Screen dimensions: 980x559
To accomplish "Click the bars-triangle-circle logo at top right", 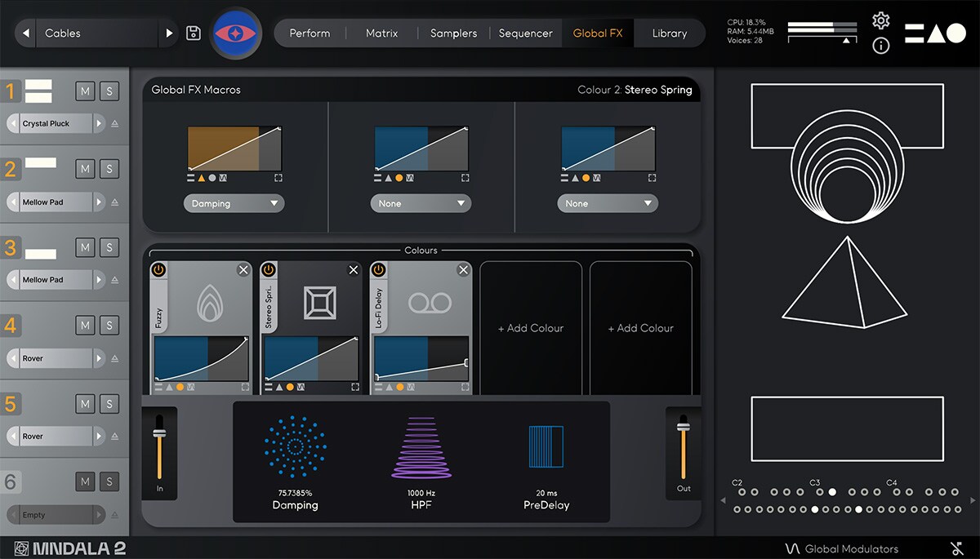I will click(x=936, y=33).
